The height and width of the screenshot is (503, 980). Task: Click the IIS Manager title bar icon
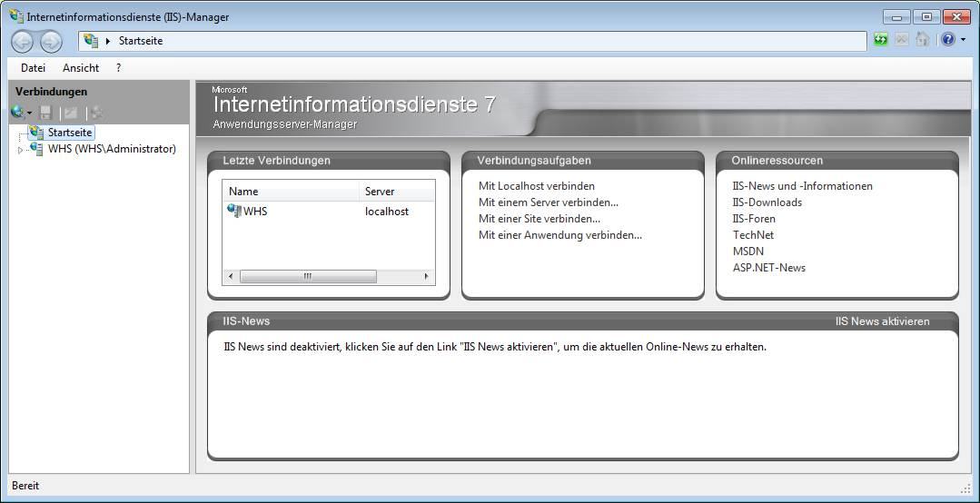click(16, 15)
